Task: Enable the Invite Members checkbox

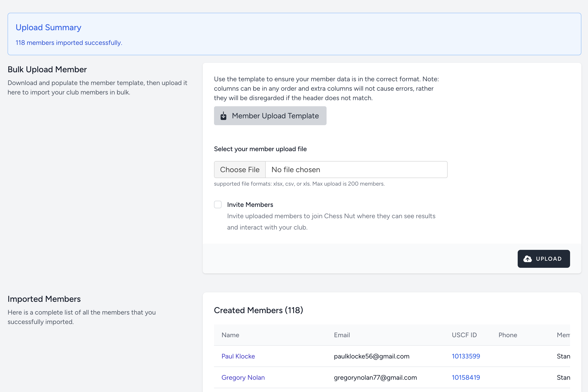Action: [x=218, y=205]
